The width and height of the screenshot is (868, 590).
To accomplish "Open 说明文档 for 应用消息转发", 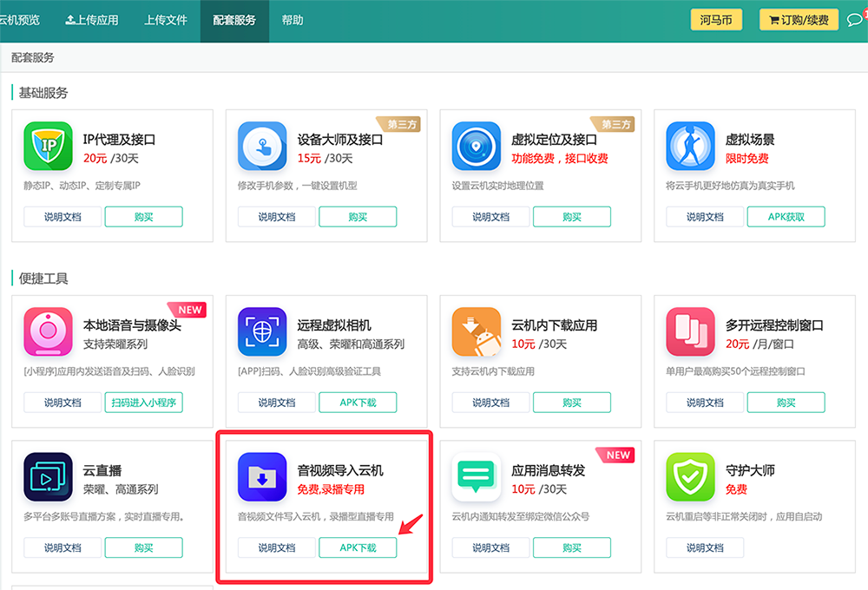I will (x=490, y=547).
